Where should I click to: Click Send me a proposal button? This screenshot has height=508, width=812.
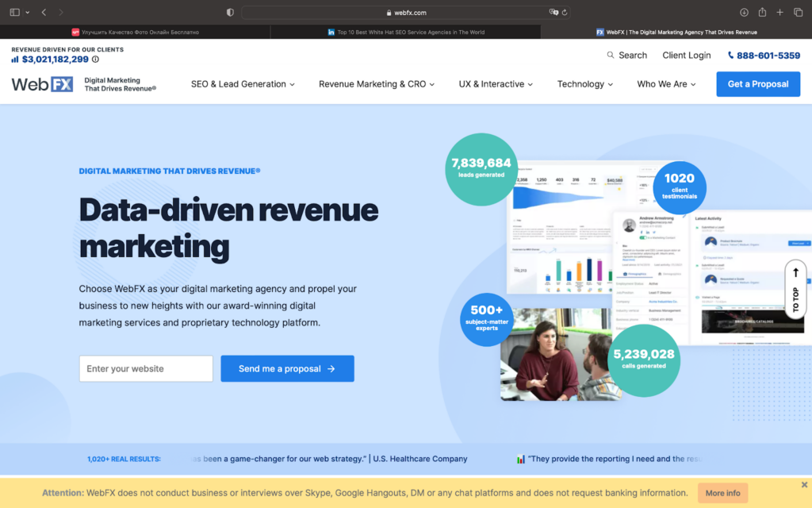[287, 368]
